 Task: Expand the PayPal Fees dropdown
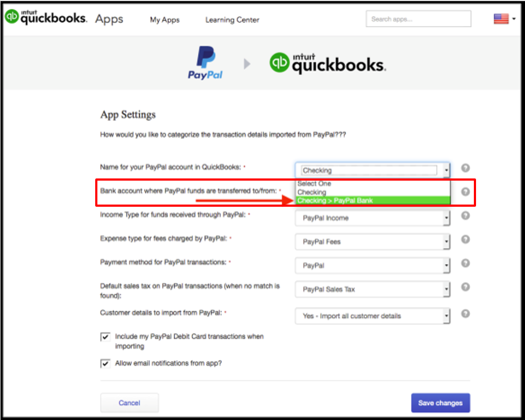click(373, 242)
